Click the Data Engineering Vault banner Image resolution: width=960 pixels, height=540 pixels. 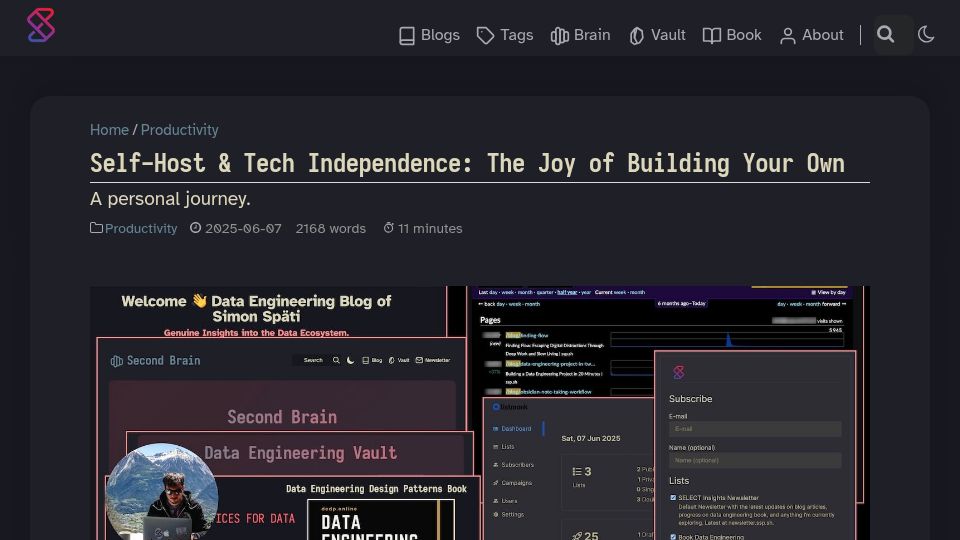pos(300,452)
